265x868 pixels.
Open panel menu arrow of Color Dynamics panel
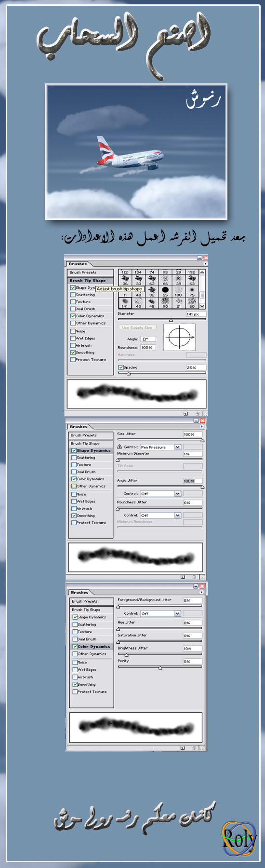tap(201, 592)
